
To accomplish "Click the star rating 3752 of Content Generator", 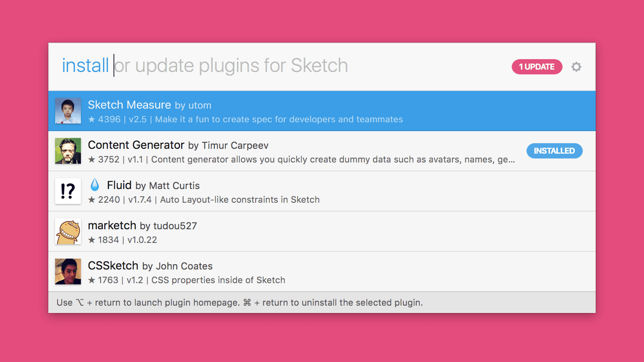I will pyautogui.click(x=104, y=160).
